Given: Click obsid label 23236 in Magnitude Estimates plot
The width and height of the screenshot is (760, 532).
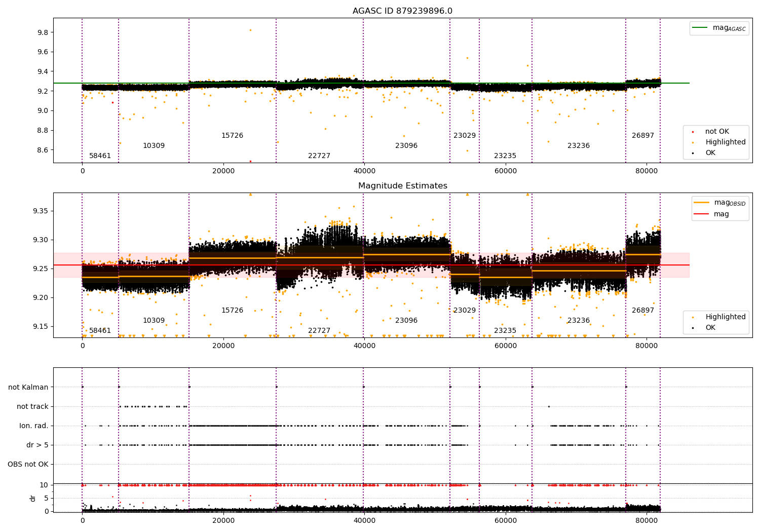Looking at the screenshot, I should point(579,320).
